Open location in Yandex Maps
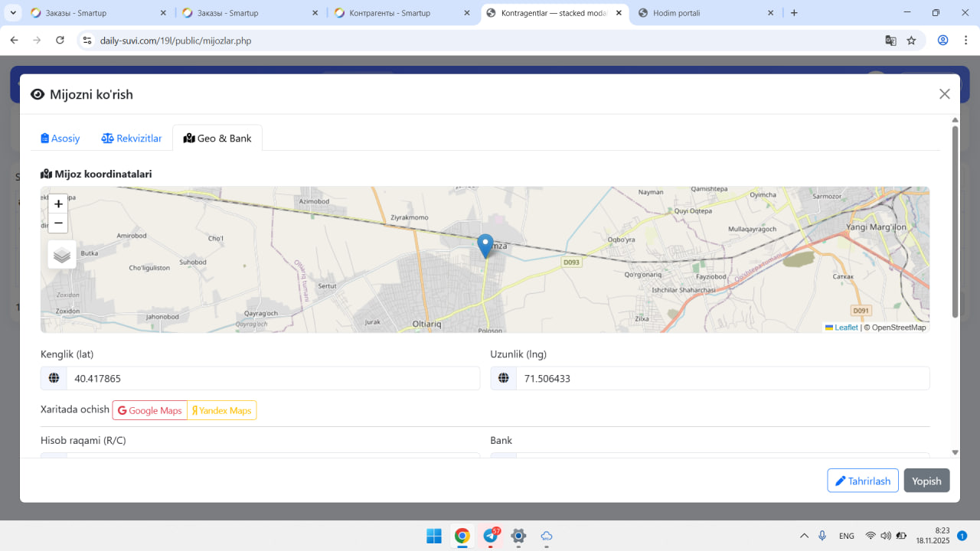This screenshot has height=551, width=980. 222,411
